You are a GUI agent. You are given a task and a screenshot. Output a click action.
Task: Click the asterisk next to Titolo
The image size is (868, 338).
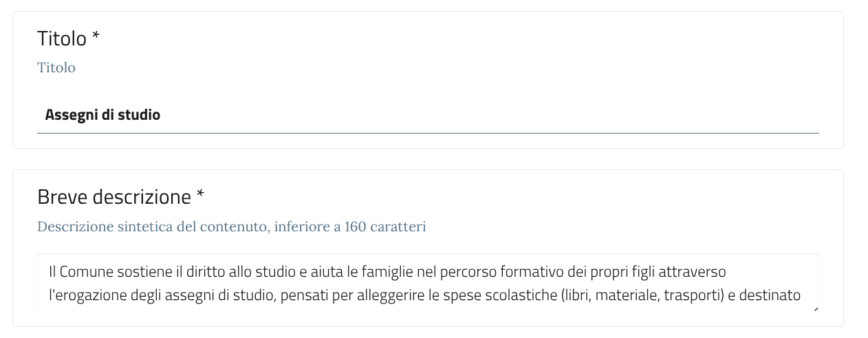pyautogui.click(x=96, y=37)
